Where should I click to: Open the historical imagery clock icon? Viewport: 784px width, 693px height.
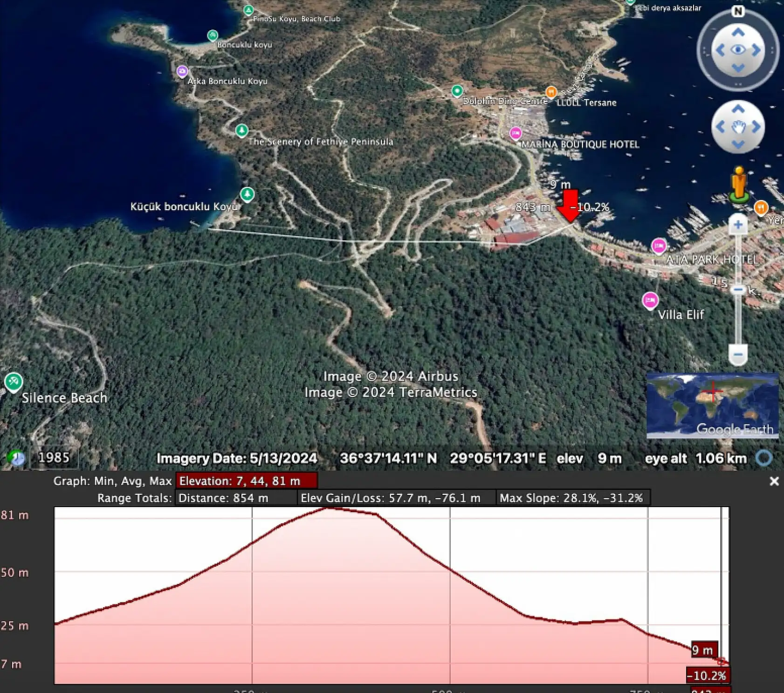15,458
